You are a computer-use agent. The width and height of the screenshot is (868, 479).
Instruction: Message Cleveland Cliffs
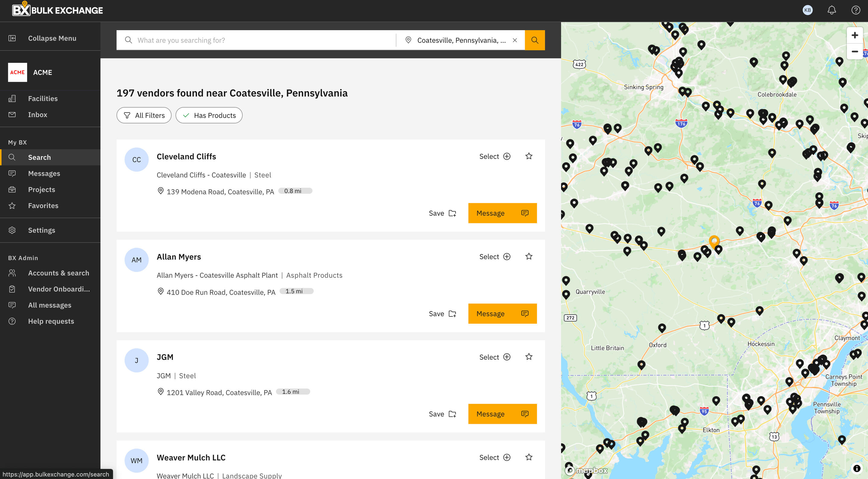tap(502, 213)
